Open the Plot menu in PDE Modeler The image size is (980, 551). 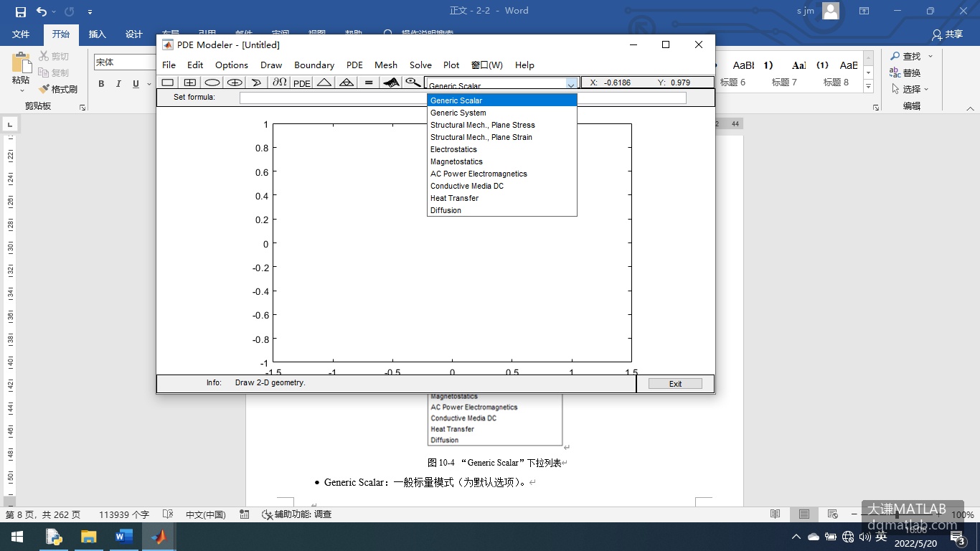point(451,65)
